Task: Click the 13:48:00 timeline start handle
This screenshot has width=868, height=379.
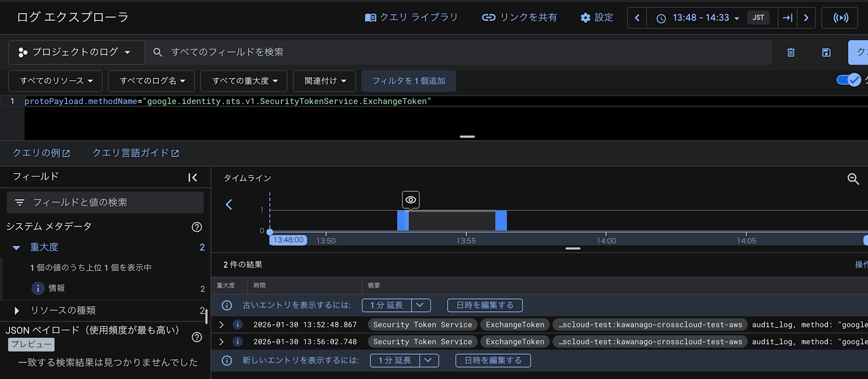Action: pos(288,240)
